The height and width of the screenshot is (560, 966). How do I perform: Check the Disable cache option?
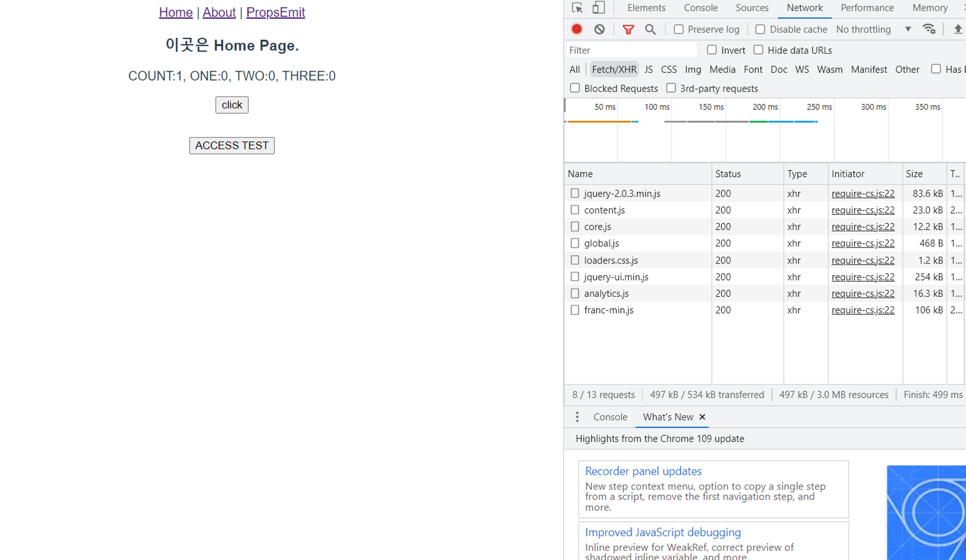coord(760,29)
